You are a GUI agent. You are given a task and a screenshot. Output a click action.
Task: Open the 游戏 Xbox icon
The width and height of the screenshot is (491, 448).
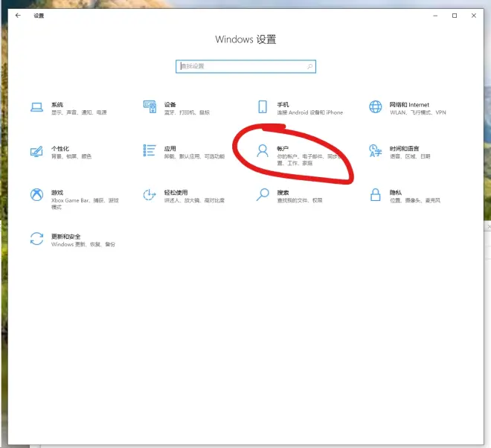point(36,194)
